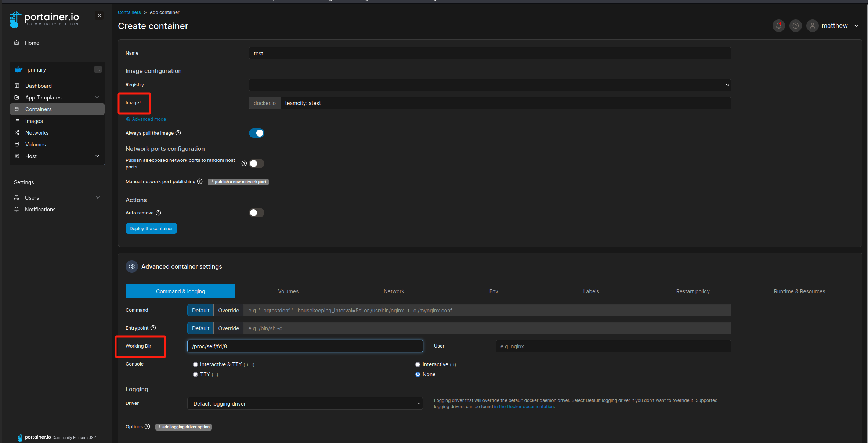Image resolution: width=868 pixels, height=443 pixels.
Task: Click the Advanced mode link
Action: 149,119
